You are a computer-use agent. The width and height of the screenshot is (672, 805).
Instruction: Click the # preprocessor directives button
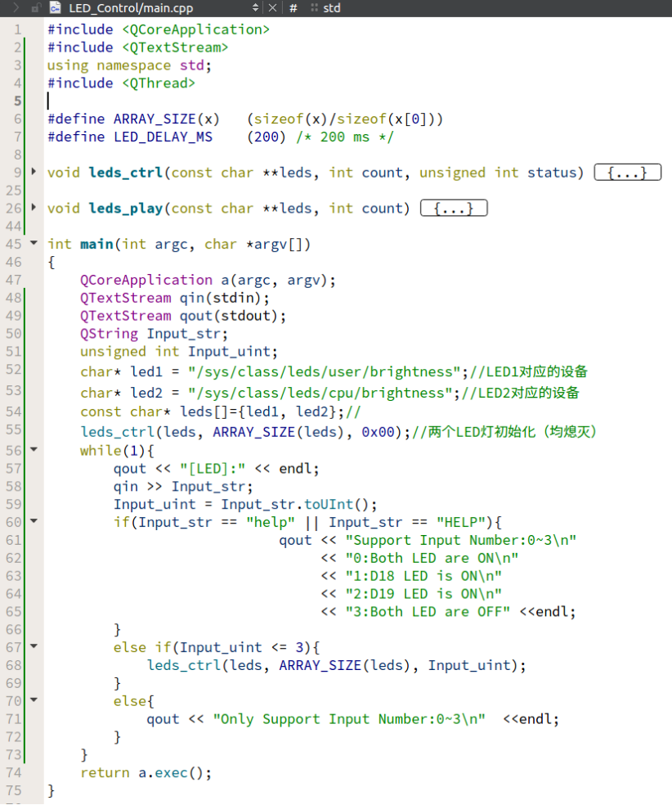click(293, 7)
